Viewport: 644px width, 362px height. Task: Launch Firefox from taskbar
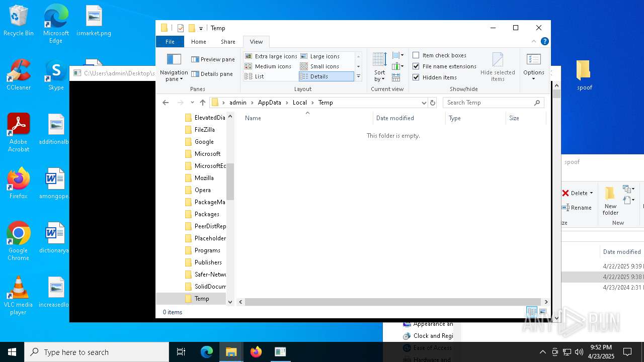256,352
